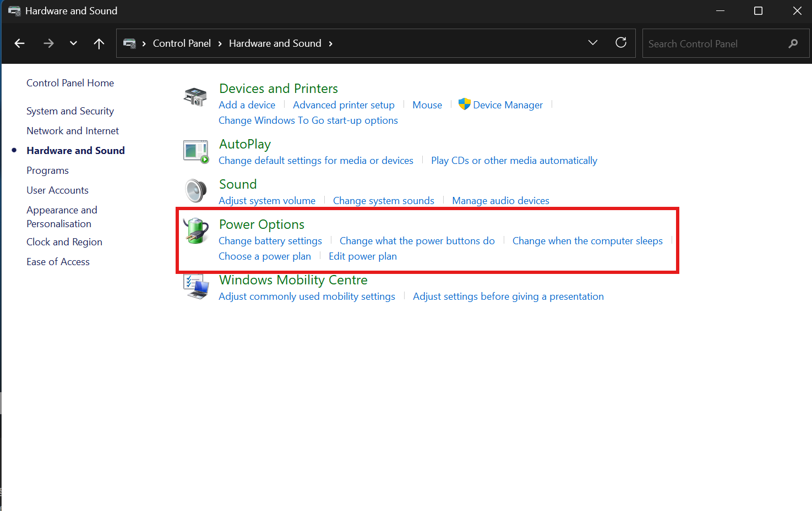The image size is (812, 511).
Task: Open the recent locations dropdown arrow
Action: click(73, 43)
